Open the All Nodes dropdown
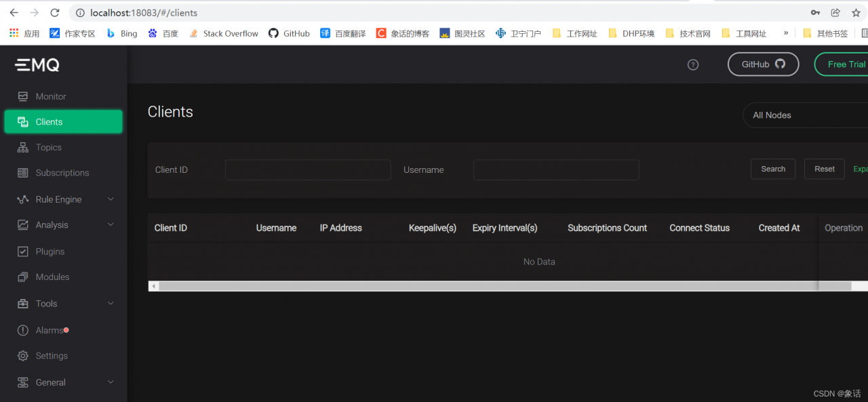 pyautogui.click(x=806, y=115)
